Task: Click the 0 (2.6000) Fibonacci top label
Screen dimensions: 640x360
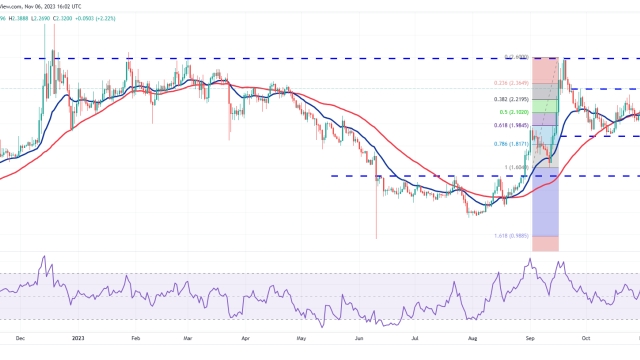Action: pos(516,57)
